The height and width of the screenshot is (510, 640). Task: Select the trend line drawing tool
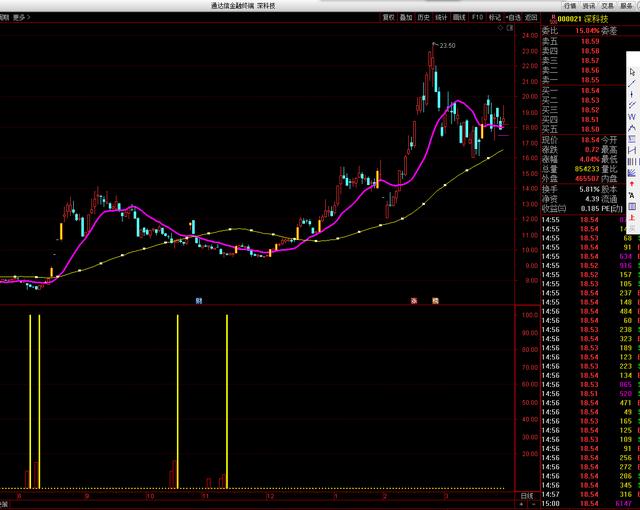[x=632, y=84]
